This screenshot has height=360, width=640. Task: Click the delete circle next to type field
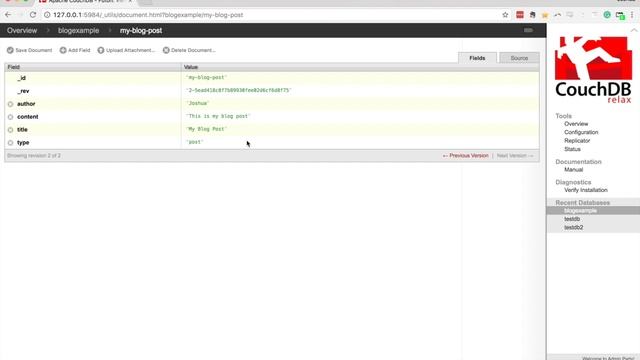point(11,143)
